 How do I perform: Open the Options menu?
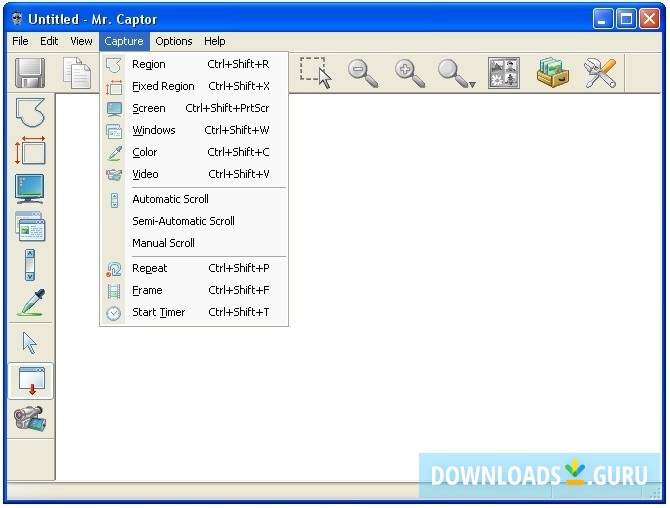[x=173, y=41]
